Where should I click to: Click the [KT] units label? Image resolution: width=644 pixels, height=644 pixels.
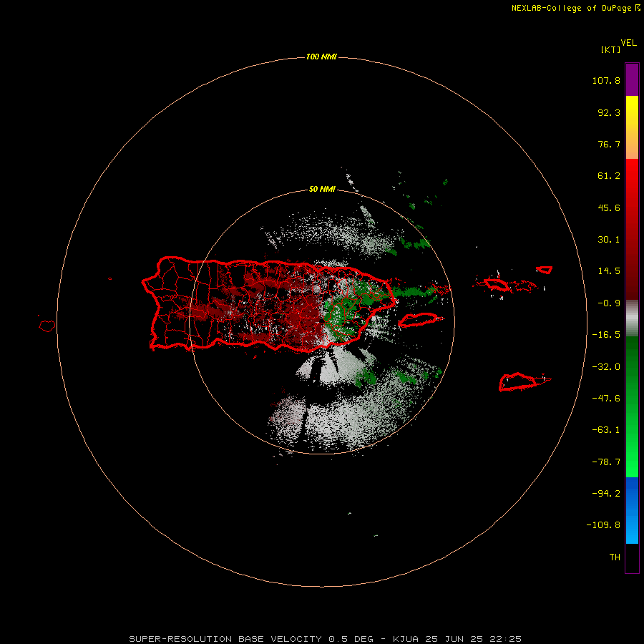[611, 49]
